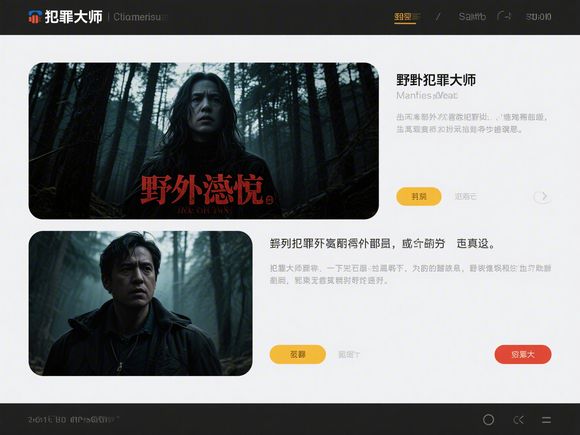Open the Saittb tab in top bar
Screen dimensions: 580x435
point(472,17)
